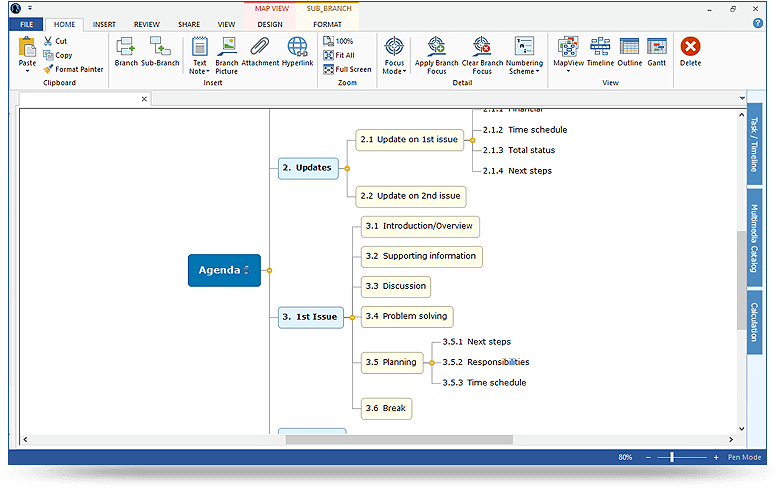Click the Paste icon in Clipboard
776x496 pixels.
coord(27,48)
